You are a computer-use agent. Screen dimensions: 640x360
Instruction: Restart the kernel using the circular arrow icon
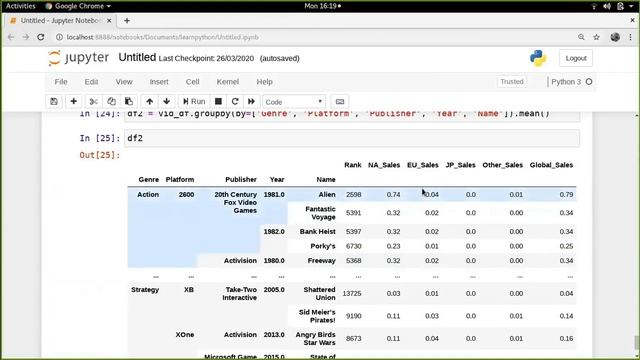pos(235,102)
